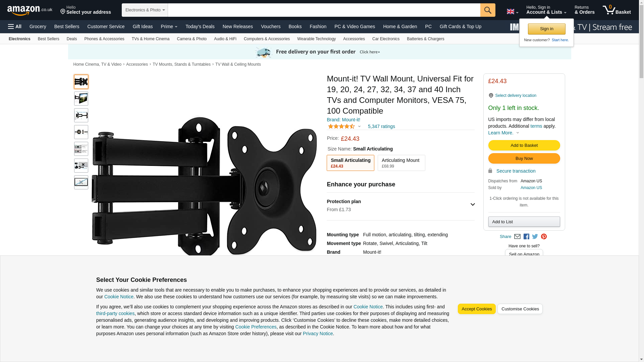Open Best Sellers in top navigation

[x=67, y=26]
